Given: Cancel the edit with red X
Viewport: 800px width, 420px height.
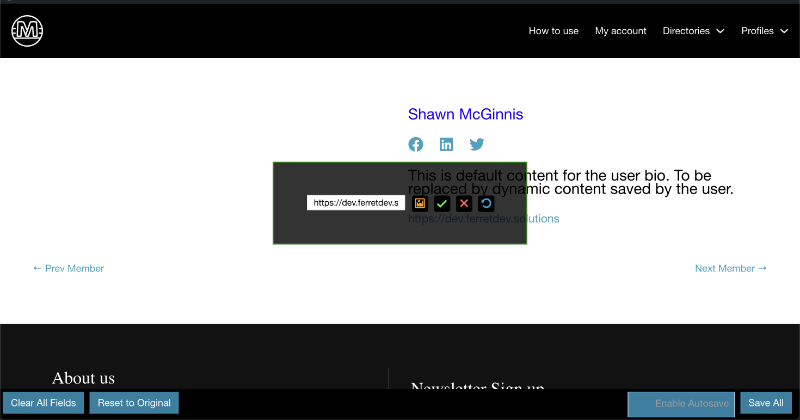Looking at the screenshot, I should point(464,203).
